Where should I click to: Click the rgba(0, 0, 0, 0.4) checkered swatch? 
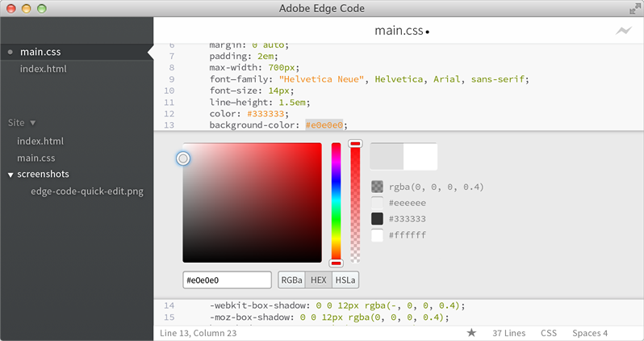(377, 187)
